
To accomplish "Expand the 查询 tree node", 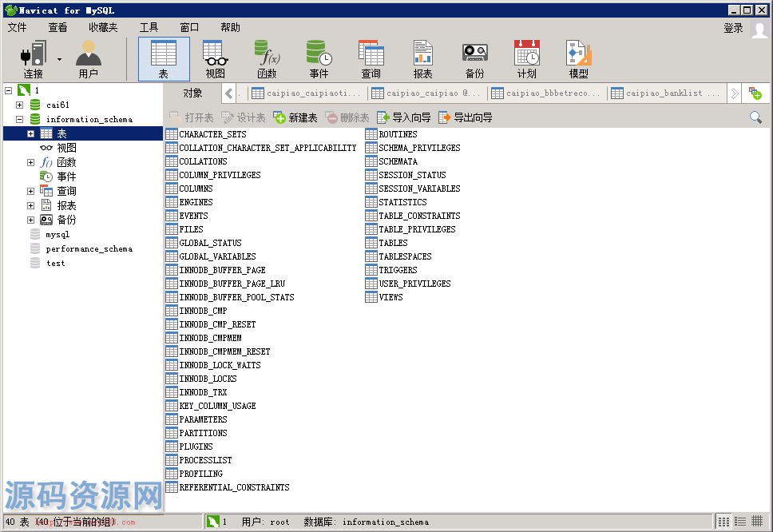I will coord(30,191).
